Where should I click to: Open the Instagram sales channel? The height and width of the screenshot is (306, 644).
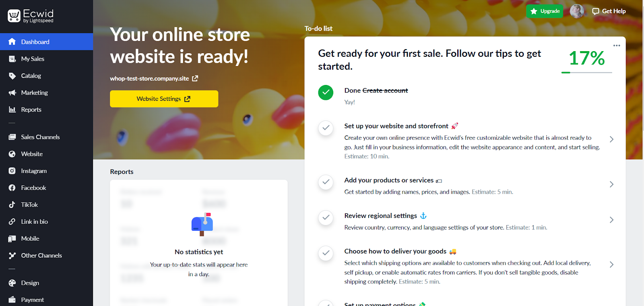[34, 171]
